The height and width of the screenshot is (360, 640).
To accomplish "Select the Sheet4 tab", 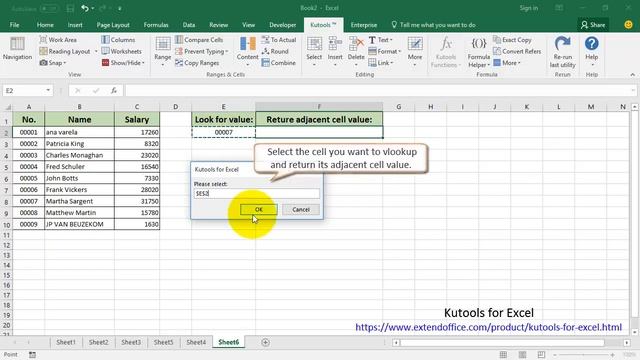I will (196, 342).
